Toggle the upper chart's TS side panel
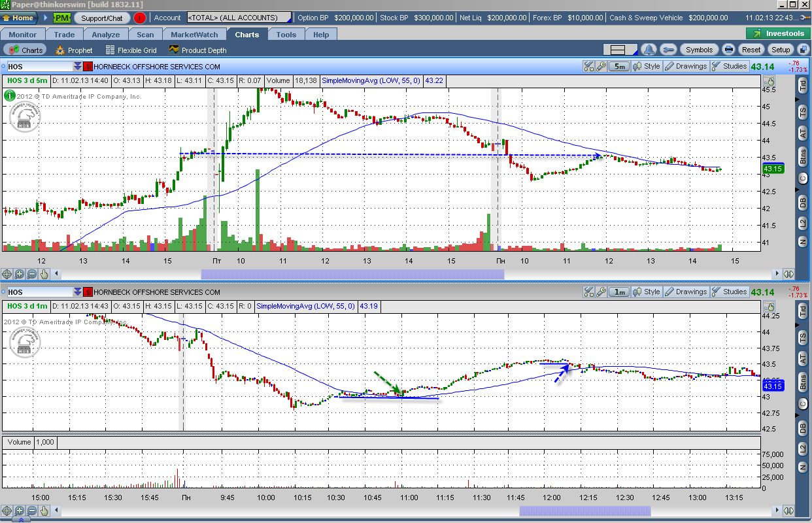 (803, 112)
